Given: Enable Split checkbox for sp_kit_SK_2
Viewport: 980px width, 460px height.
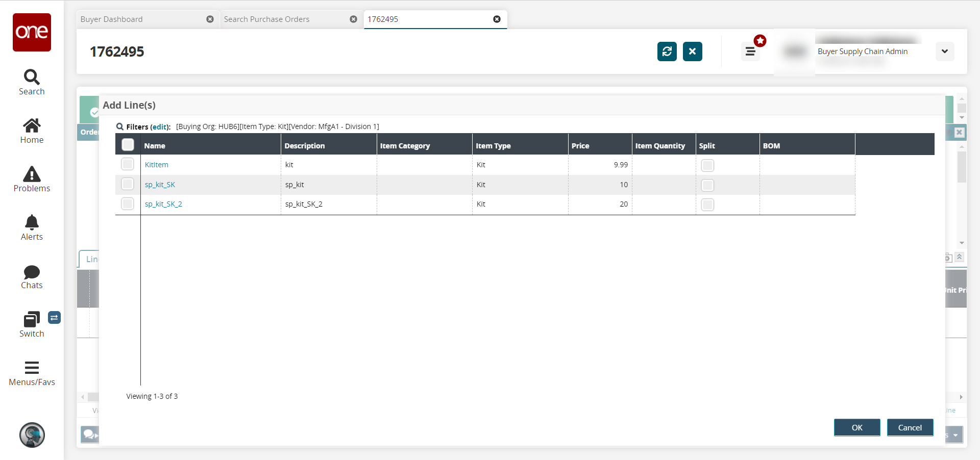Looking at the screenshot, I should (707, 205).
